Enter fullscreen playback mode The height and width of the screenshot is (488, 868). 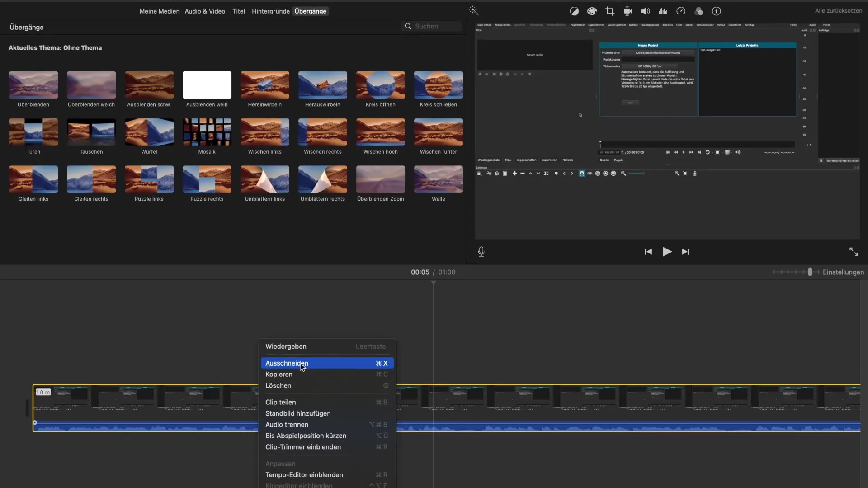pos(854,252)
